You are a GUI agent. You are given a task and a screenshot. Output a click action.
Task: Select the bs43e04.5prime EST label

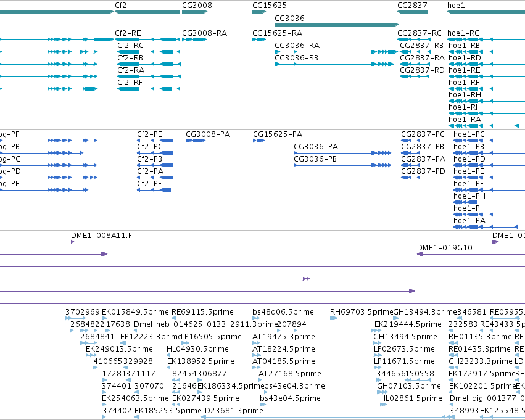tap(291, 398)
